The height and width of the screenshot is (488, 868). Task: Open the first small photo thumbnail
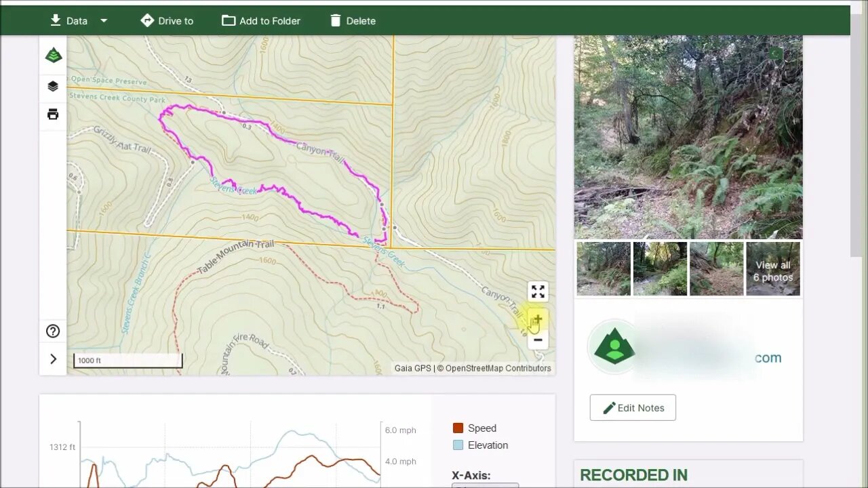[604, 269]
